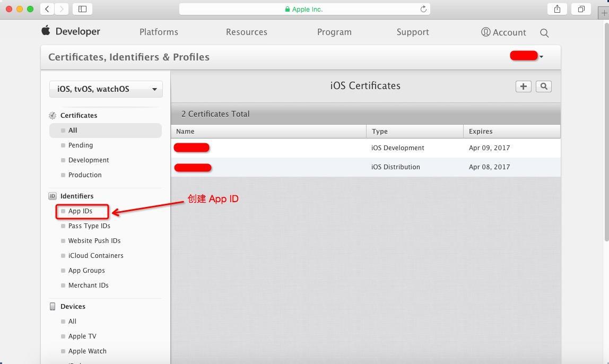Select Pending certificates

pos(81,145)
